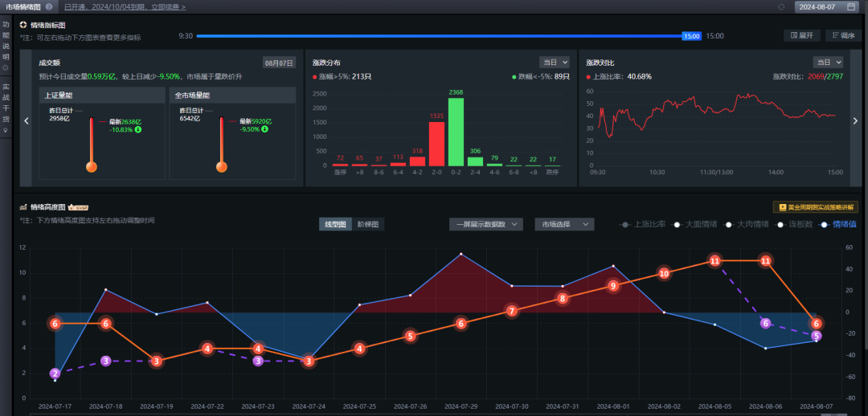Click the green 2-4 bar showing 306

[x=476, y=161]
